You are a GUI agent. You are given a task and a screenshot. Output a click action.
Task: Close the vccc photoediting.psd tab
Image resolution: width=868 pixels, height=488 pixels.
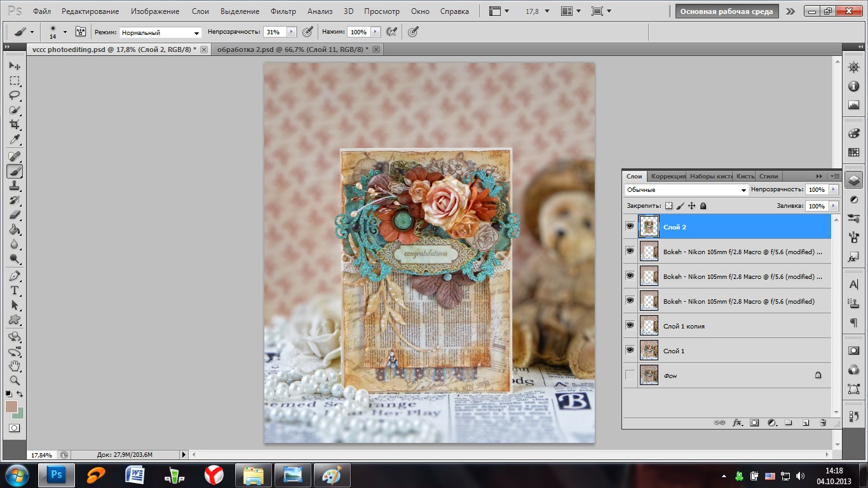click(204, 50)
